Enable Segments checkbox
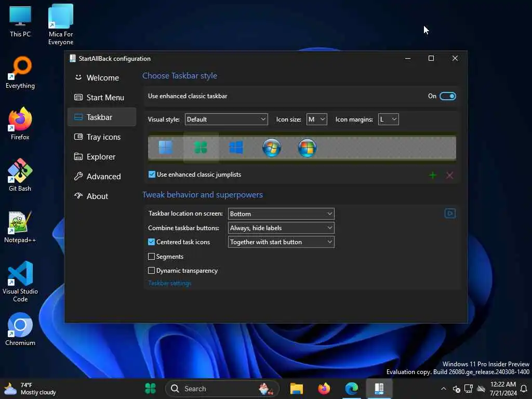The width and height of the screenshot is (532, 399). (151, 257)
